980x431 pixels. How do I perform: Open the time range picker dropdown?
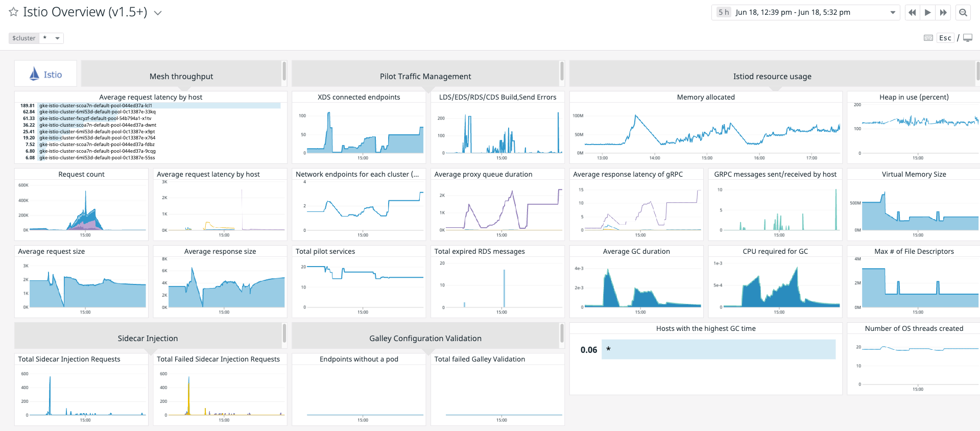[893, 13]
